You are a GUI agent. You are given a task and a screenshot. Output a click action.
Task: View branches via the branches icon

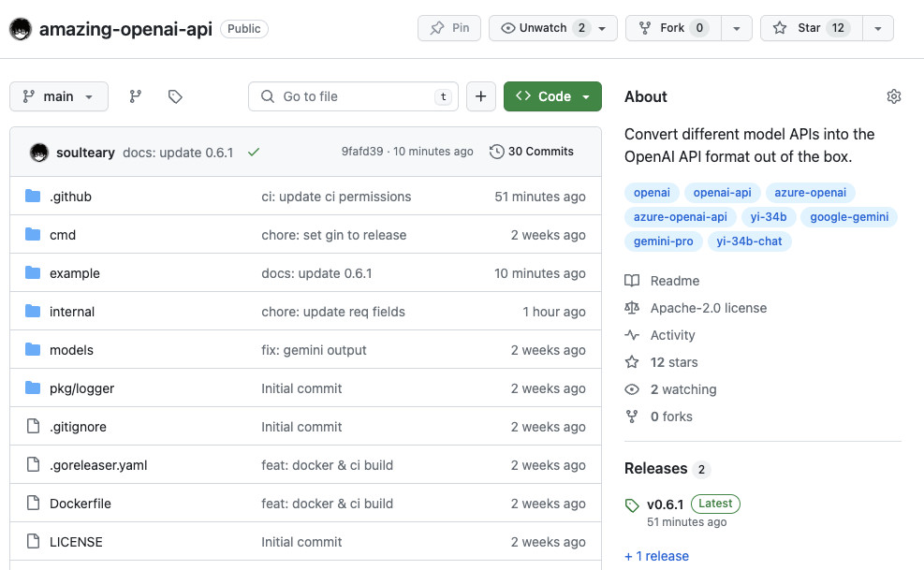pyautogui.click(x=136, y=96)
